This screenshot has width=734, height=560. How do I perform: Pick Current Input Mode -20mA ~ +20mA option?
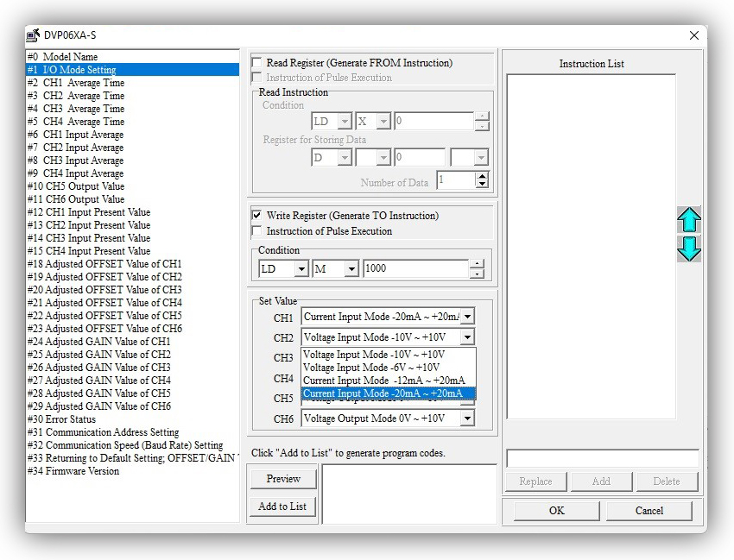pyautogui.click(x=384, y=393)
